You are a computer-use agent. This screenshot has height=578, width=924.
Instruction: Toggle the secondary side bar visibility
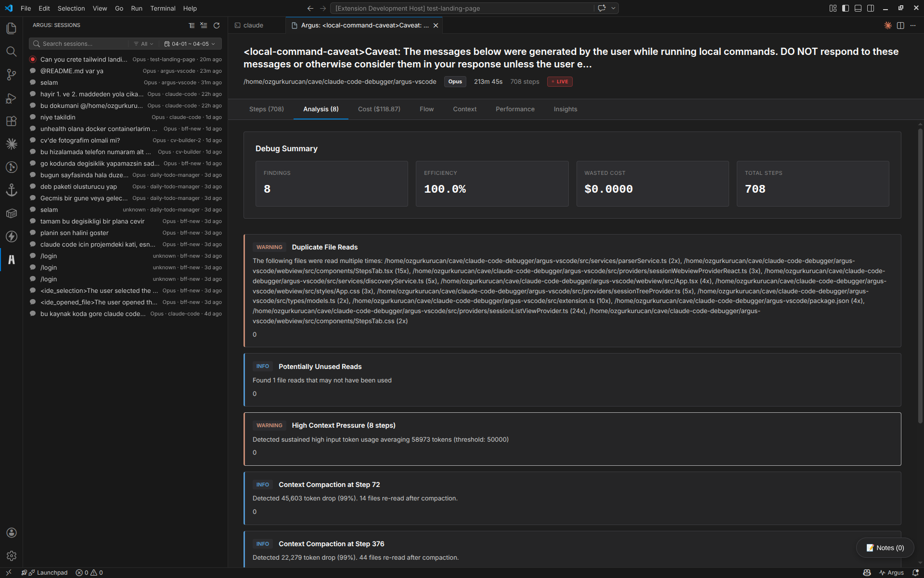(871, 8)
